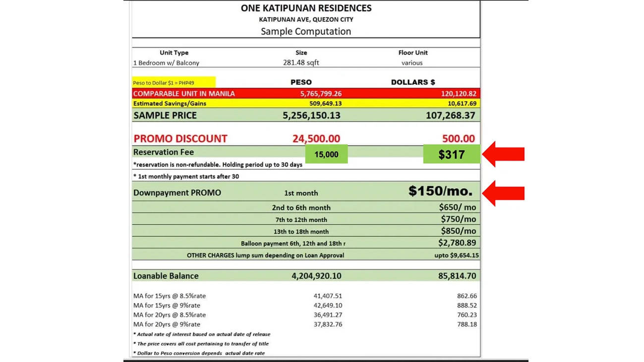This screenshot has height=362, width=644.
Task: Click the Estimated Savings/Gains yellow row
Action: click(306, 103)
